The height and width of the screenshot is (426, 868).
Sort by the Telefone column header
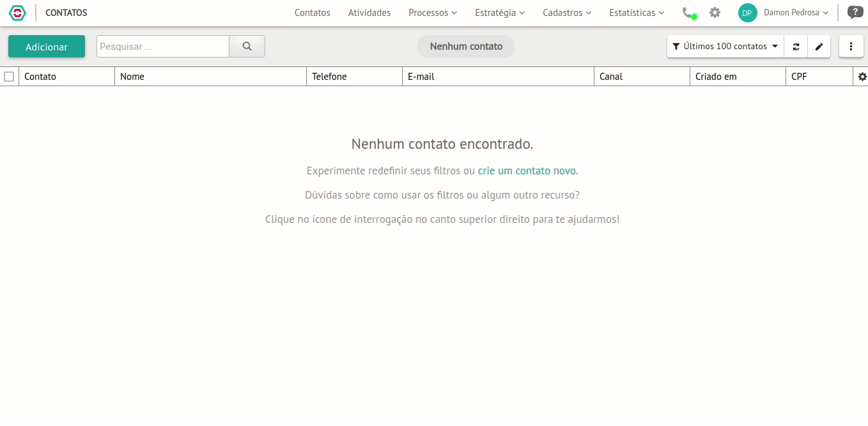tap(354, 77)
